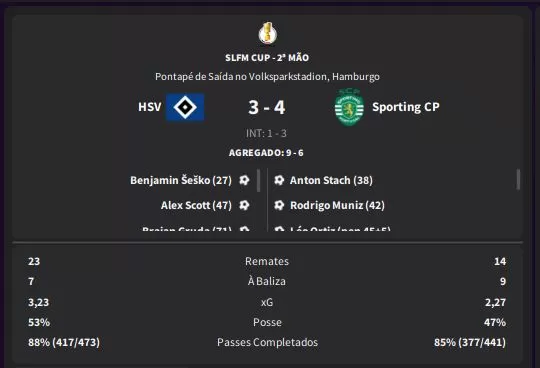The image size is (540, 368).
Task: Open Benjamin Šeško (27) scorer link
Action: pyautogui.click(x=181, y=180)
